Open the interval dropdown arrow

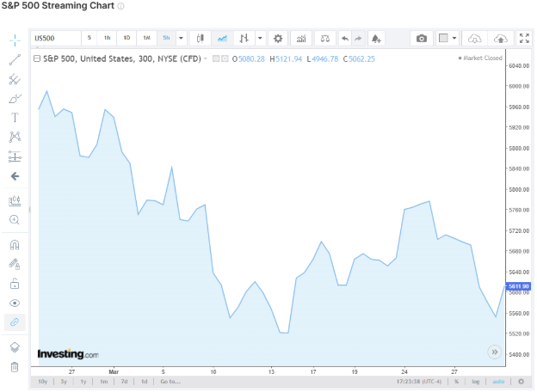point(182,38)
